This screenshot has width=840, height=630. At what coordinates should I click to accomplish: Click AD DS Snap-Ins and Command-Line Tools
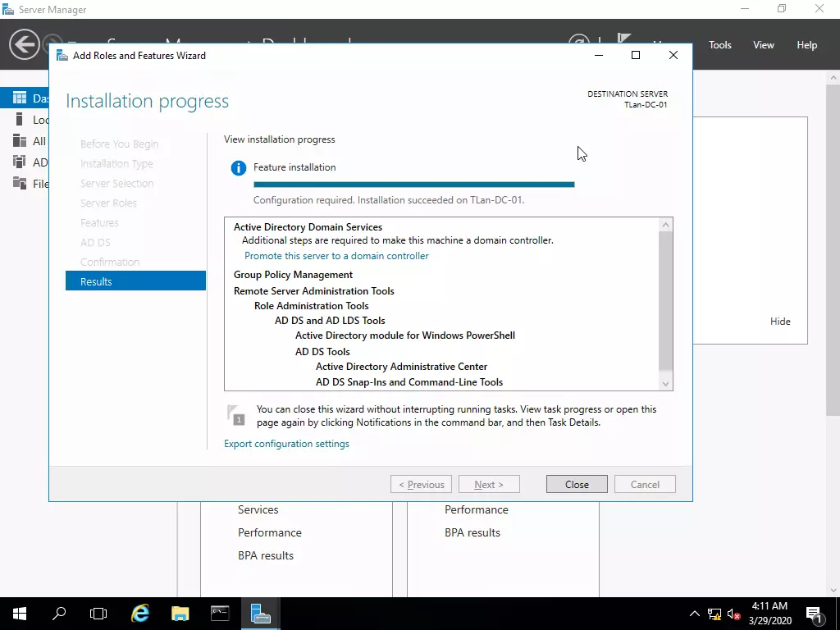click(x=409, y=382)
